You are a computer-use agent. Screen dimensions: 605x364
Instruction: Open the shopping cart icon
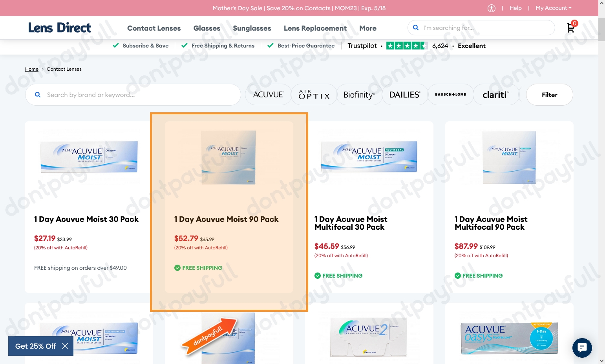tap(571, 27)
